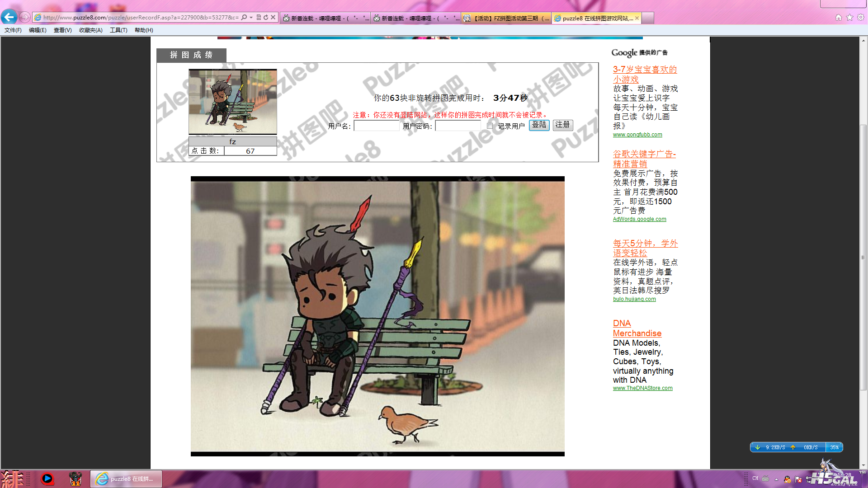Viewport: 868px width, 488px height.
Task: Open the AdWords.google.com link
Action: click(x=639, y=219)
